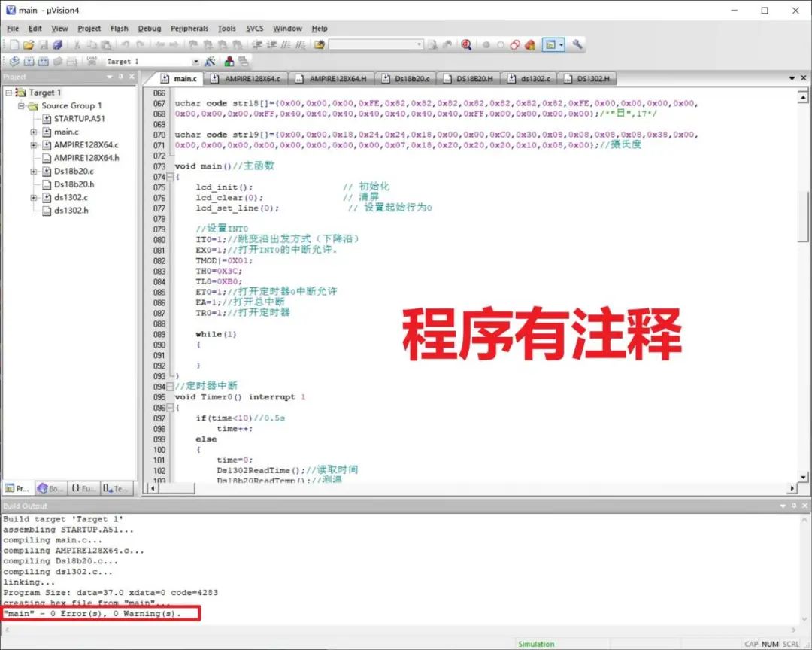This screenshot has height=650, width=812.
Task: Click the Undo arrow icon
Action: pyautogui.click(x=126, y=45)
